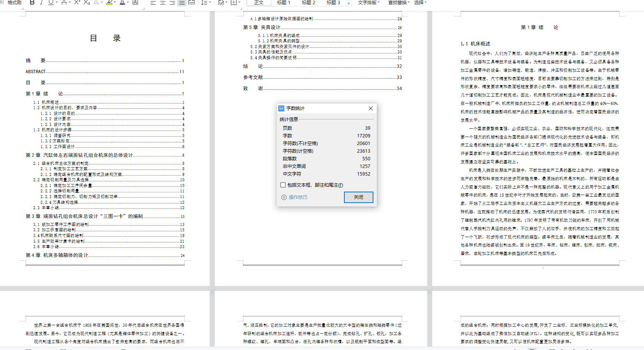Click the 1.1 机床概述 section heading on page three
Screen dimensions: 644x350
click(475, 44)
